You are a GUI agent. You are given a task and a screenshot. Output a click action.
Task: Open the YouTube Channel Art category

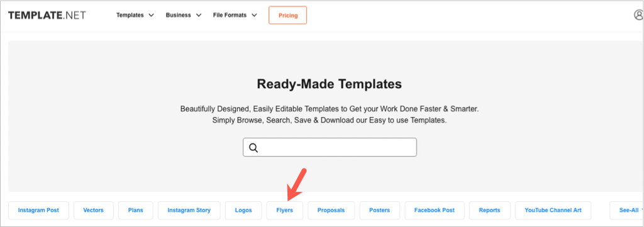(553, 210)
